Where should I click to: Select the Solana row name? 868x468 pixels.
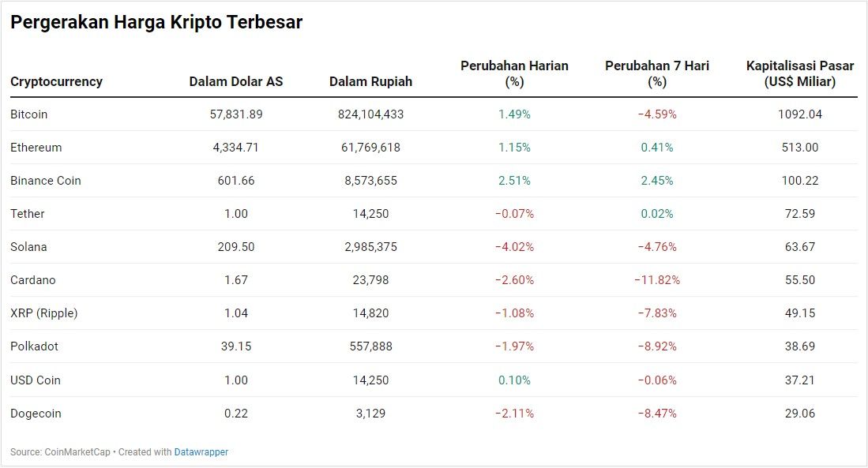[x=28, y=247]
